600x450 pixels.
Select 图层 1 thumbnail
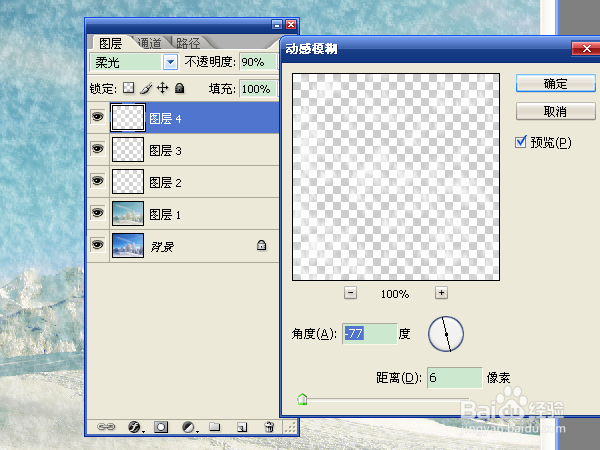(128, 214)
